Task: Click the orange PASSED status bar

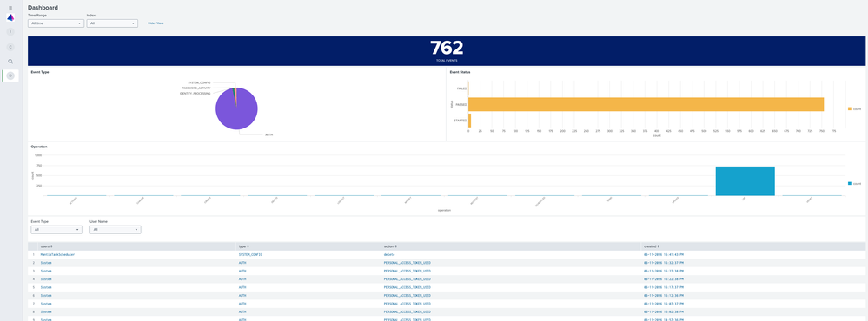Action: point(646,104)
